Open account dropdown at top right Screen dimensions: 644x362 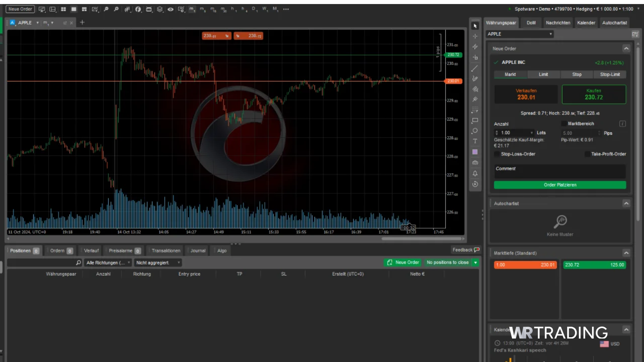[x=638, y=9]
